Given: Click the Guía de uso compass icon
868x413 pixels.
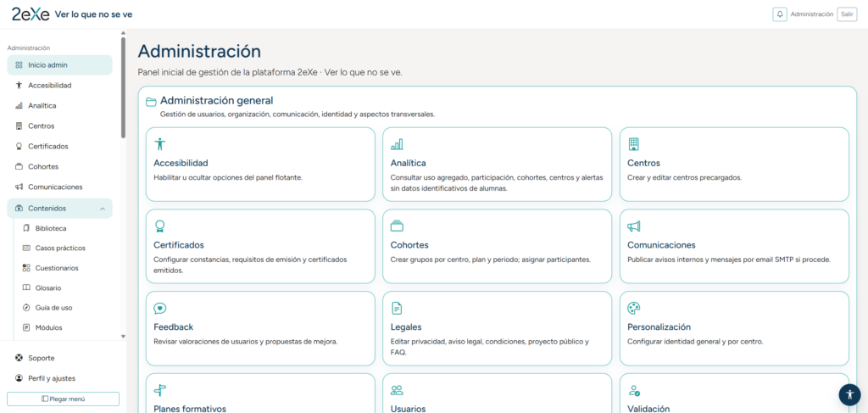Looking at the screenshot, I should coord(26,308).
